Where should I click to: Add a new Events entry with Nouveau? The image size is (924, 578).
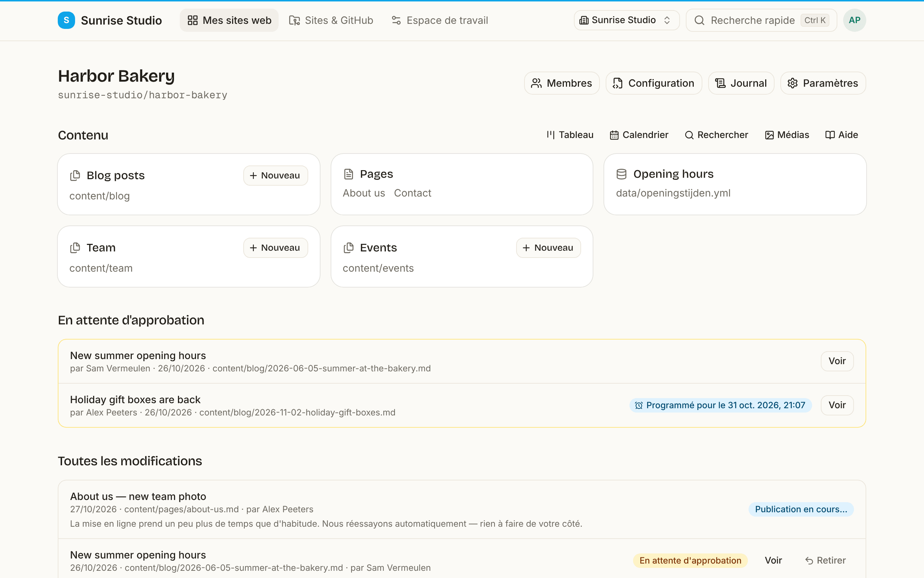click(x=548, y=248)
